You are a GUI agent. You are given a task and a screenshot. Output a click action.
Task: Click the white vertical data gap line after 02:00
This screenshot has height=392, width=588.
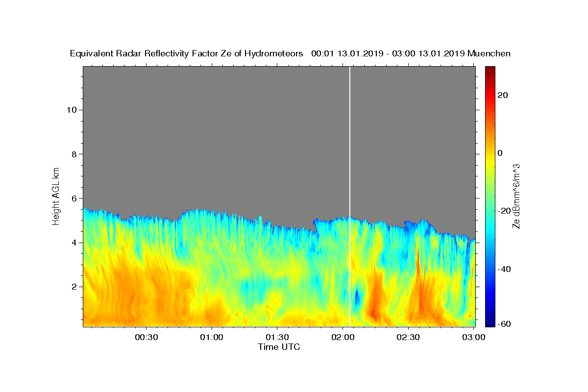pos(350,196)
